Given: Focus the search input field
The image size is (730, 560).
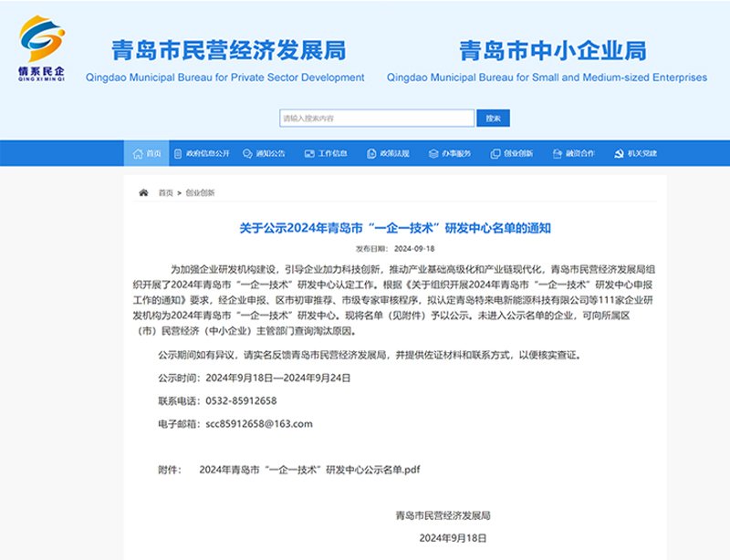Looking at the screenshot, I should pos(377,119).
